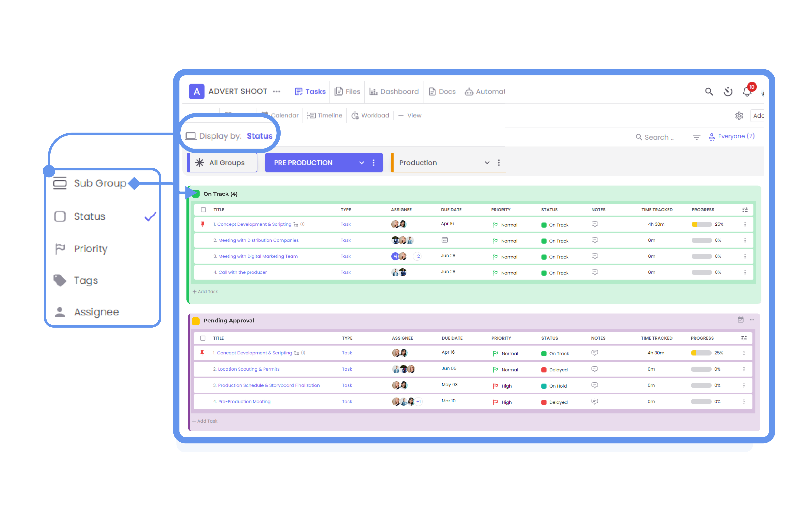Expand Production group chevron
Image resolution: width=812 pixels, height=521 pixels.
pyautogui.click(x=487, y=163)
